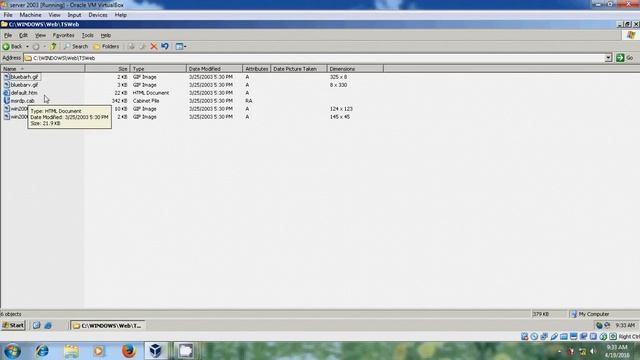Image resolution: width=640 pixels, height=360 pixels.
Task: Click the default.htm file icon
Action: click(7, 93)
